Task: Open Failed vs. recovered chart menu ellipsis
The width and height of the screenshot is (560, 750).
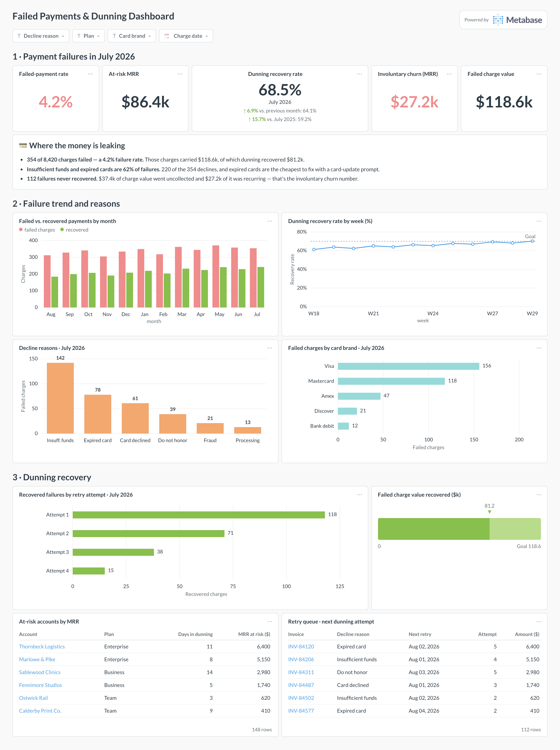Action: coord(270,221)
